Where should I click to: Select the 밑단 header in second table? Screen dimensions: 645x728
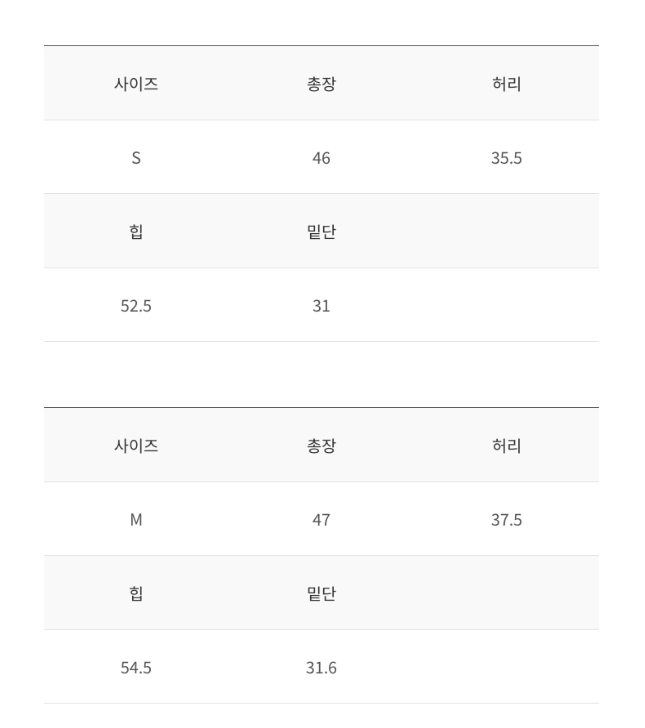(x=321, y=594)
